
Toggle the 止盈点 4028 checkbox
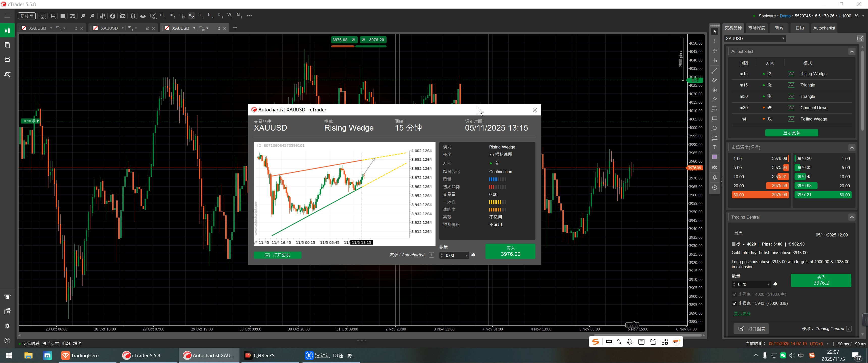[x=734, y=294]
